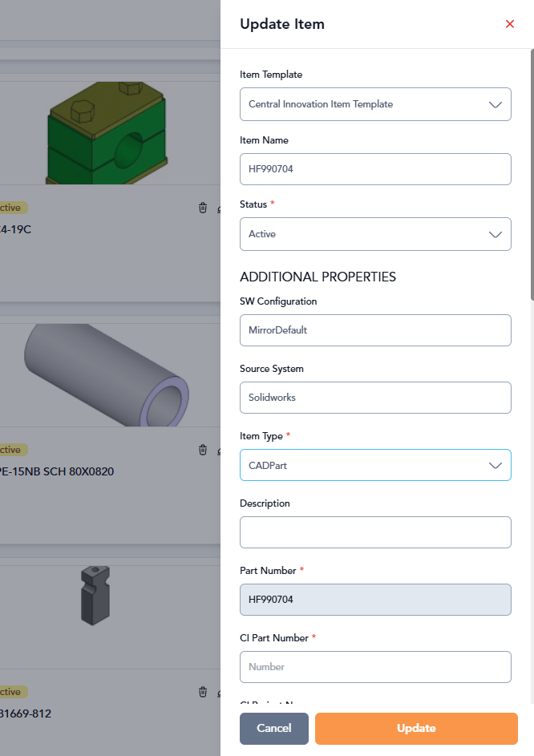Click the Item Name field HF990704
Viewport: 534px width, 756px height.
(x=375, y=169)
